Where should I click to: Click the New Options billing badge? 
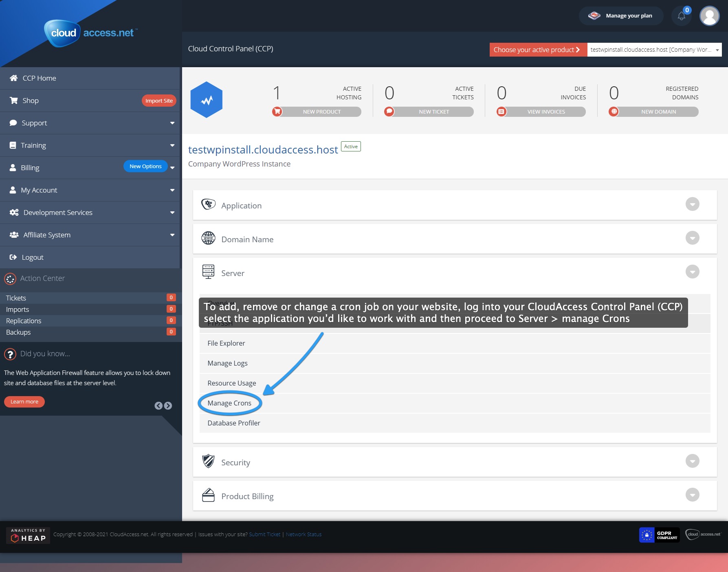coord(145,166)
